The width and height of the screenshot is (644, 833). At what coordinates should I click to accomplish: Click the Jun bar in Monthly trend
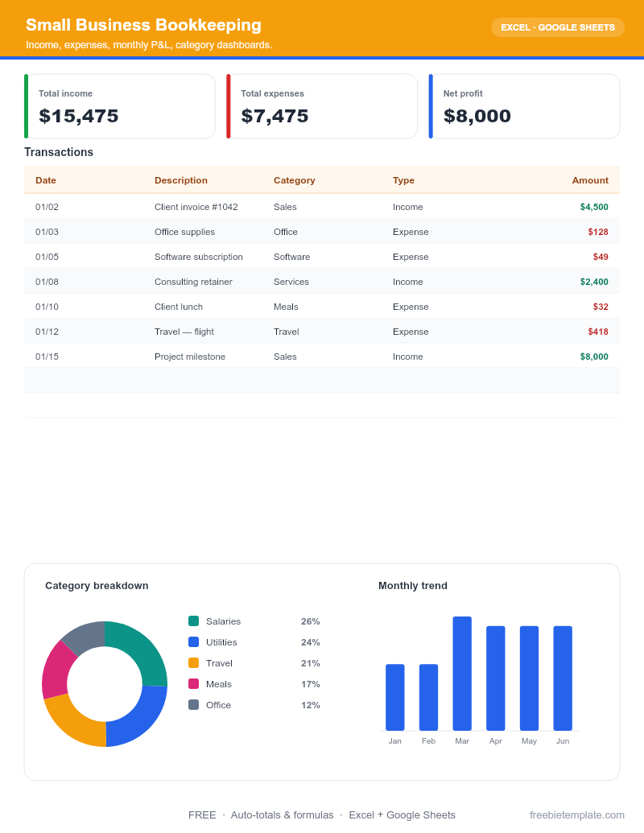563,678
